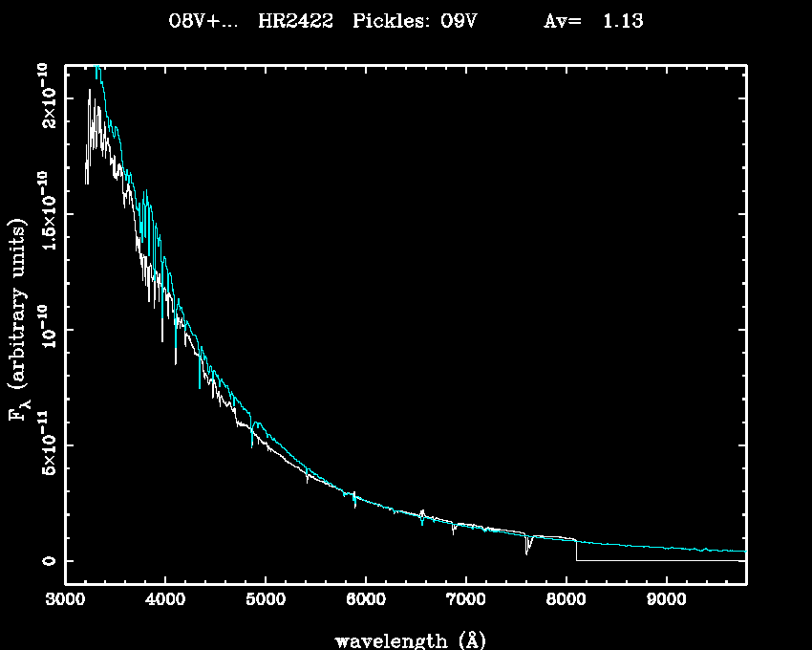Viewport: 812px width, 650px height.
Task: Click the 'Av= 1.13' extinction value
Action: point(593,21)
